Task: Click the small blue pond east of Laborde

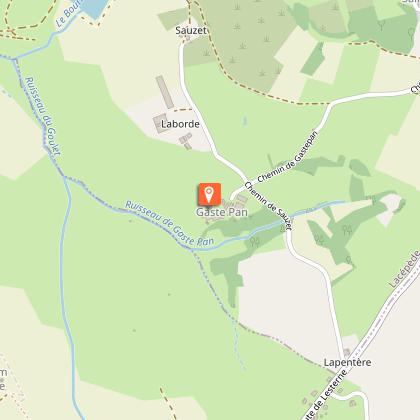Action: (245, 121)
